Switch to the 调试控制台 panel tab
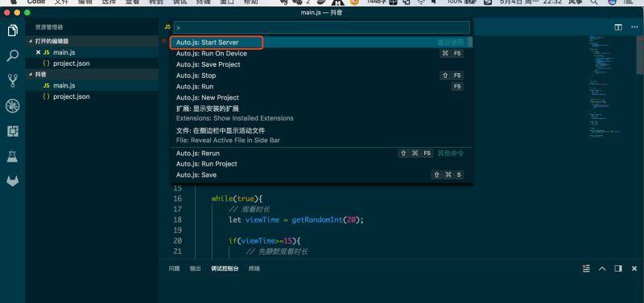 point(225,268)
